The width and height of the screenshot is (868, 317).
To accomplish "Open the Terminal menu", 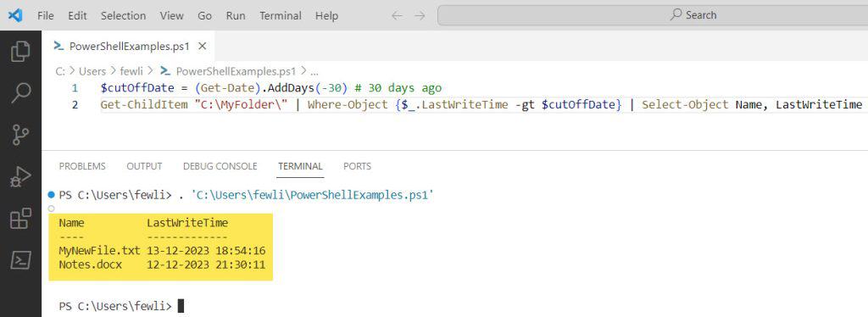I will 280,16.
